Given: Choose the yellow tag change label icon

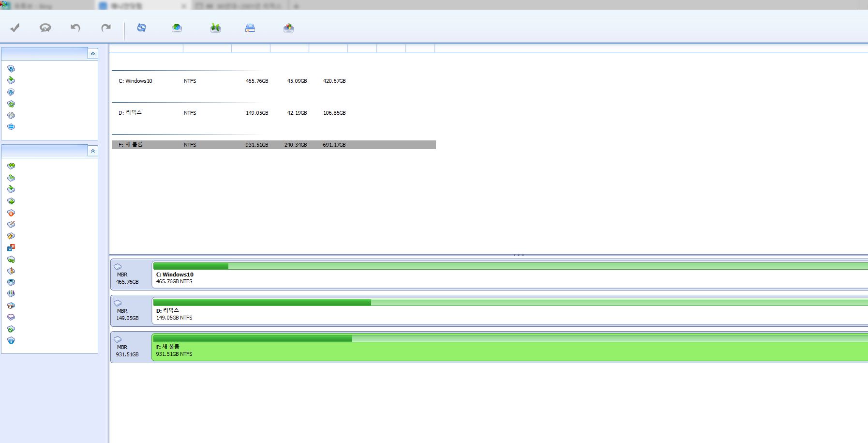Looking at the screenshot, I should pyautogui.click(x=11, y=236).
